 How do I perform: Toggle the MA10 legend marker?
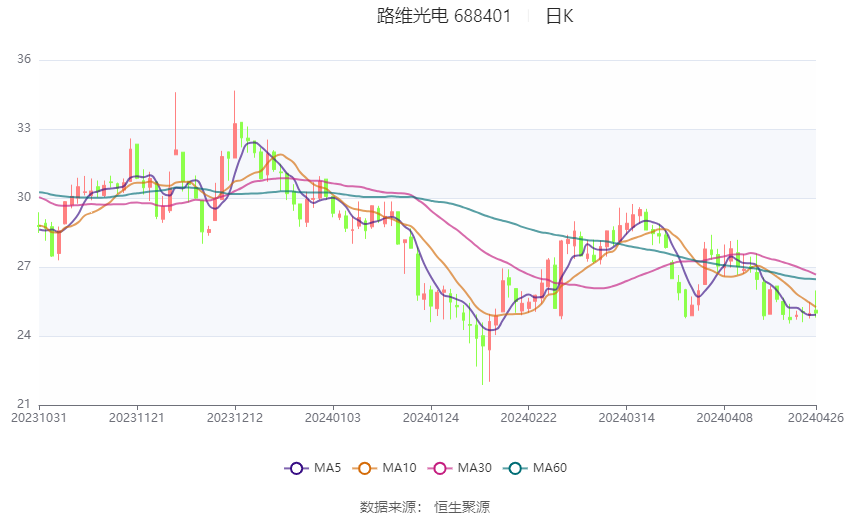coord(365,468)
